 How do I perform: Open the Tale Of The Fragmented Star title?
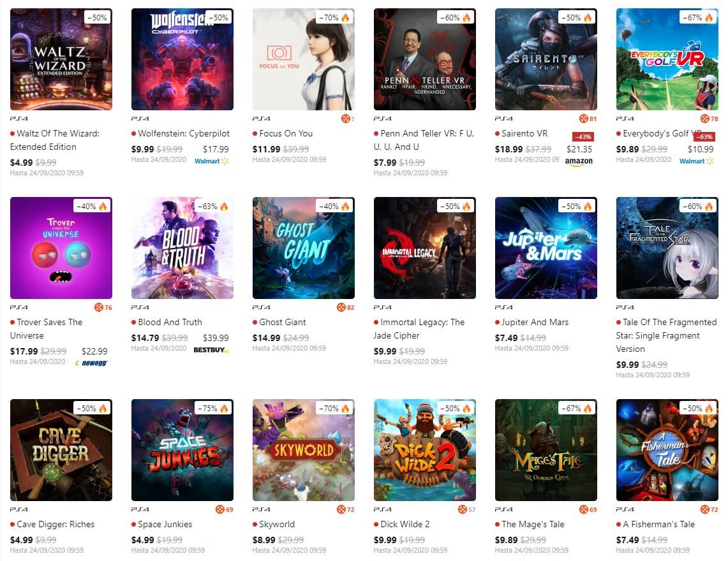point(666,335)
